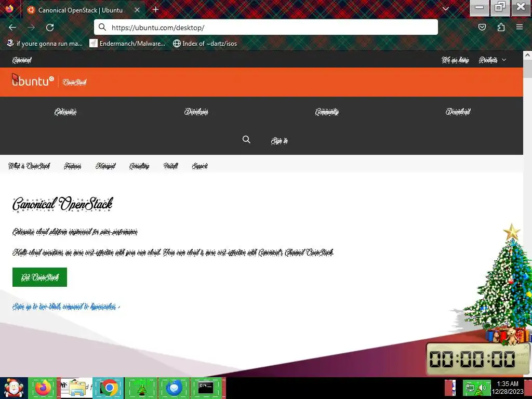Click the site search magnifier icon
This screenshot has width=532, height=399.
(246, 139)
